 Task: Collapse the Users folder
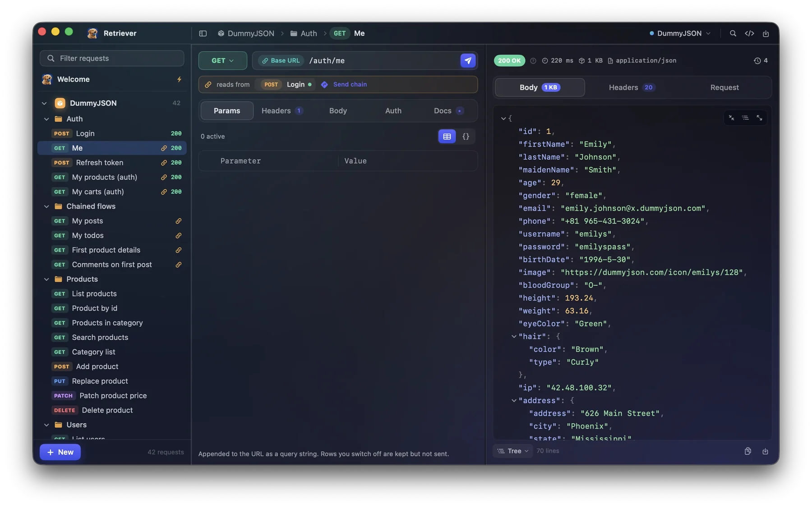46,425
